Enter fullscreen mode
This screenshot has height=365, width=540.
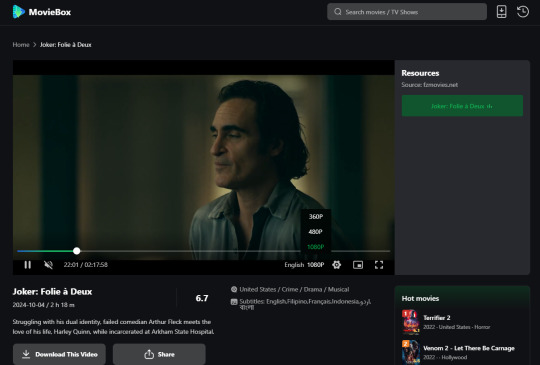tap(379, 264)
